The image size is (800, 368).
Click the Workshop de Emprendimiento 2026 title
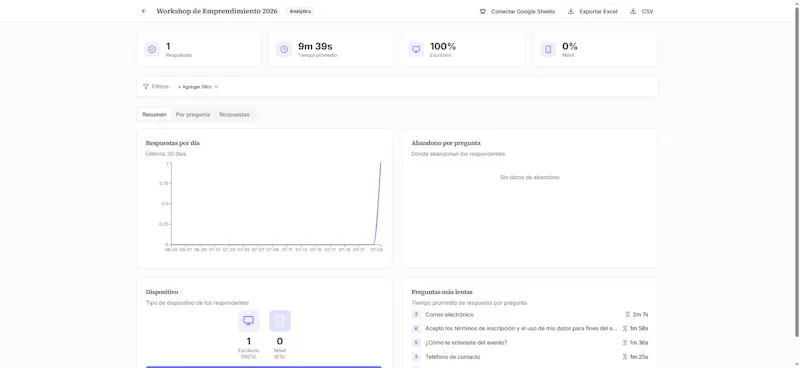point(217,11)
